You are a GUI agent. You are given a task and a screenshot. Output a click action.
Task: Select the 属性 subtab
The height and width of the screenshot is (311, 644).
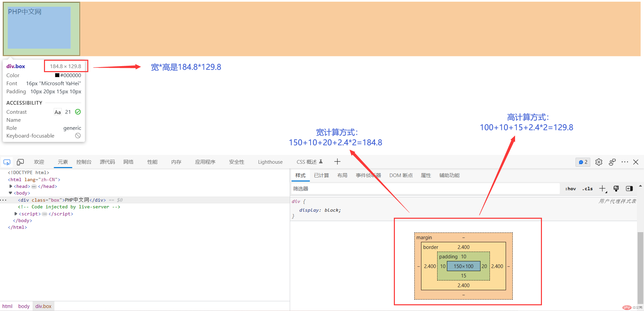(426, 175)
